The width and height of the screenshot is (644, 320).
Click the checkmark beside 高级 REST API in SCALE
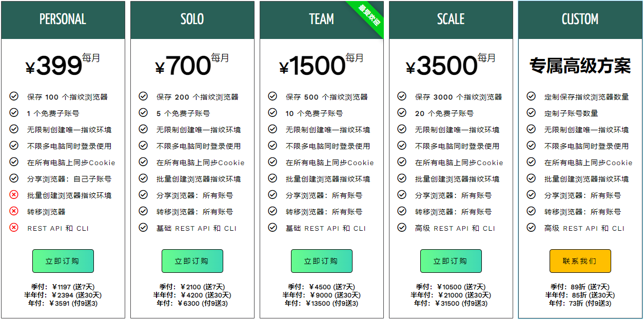click(402, 228)
